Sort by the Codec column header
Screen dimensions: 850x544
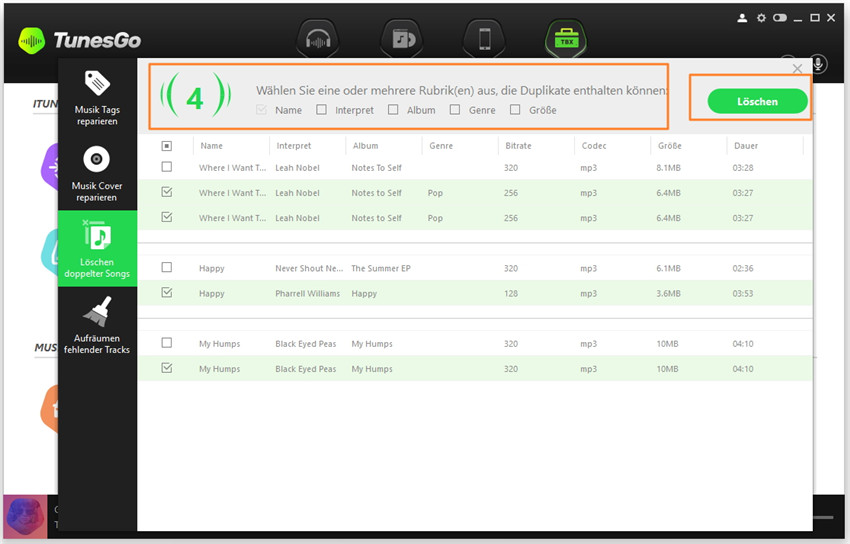594,146
